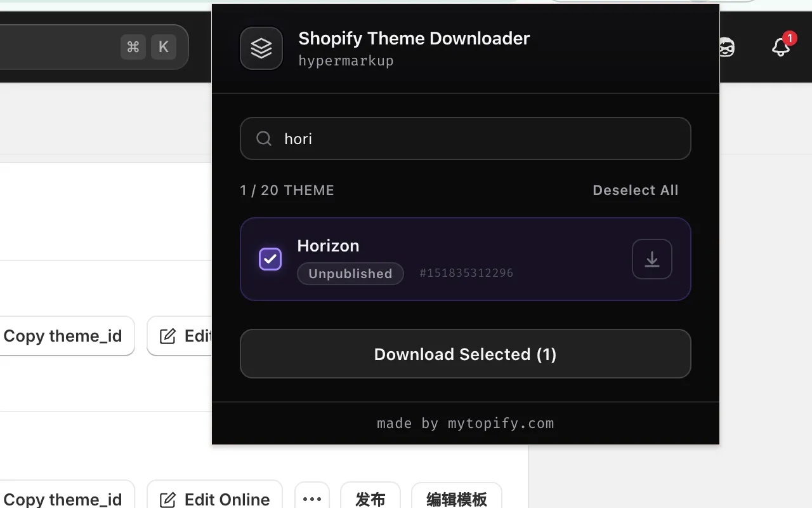Click the Command-K shortcut search bar
This screenshot has width=812, height=508.
point(94,47)
